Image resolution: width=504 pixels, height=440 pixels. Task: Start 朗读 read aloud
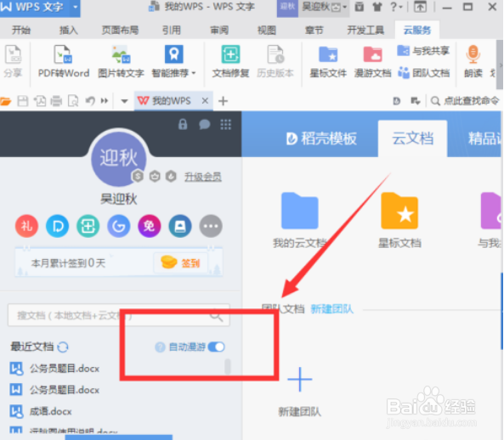[x=473, y=61]
